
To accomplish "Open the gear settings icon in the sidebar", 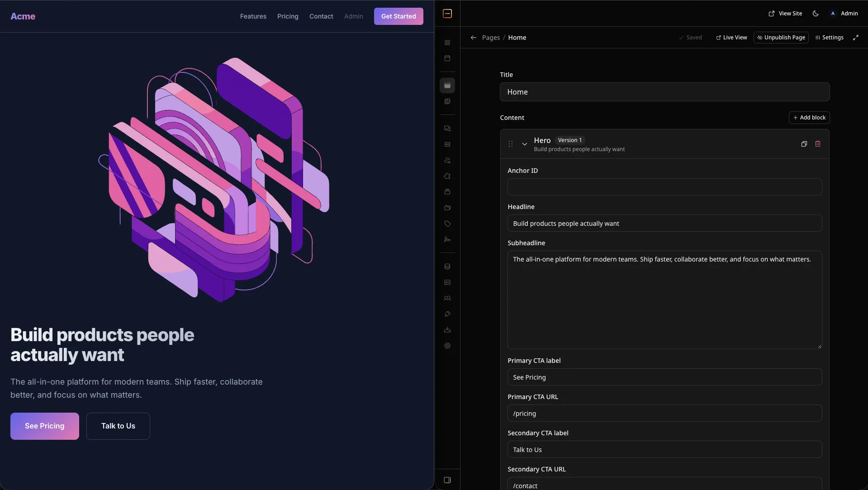I will [x=447, y=346].
